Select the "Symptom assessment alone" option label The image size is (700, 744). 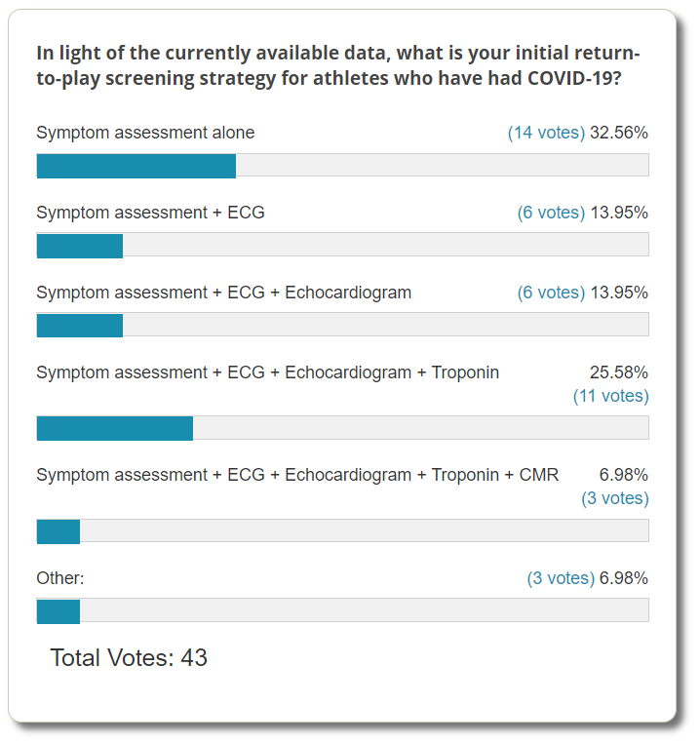tap(145, 133)
